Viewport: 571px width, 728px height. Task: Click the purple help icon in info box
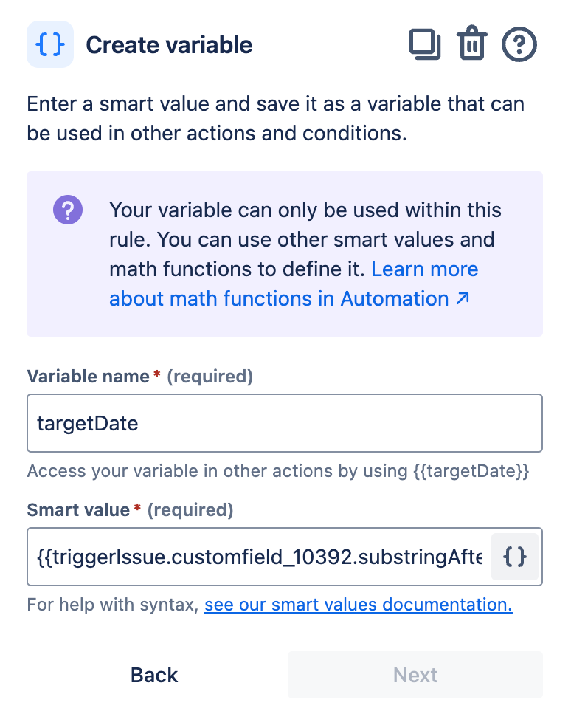coord(67,209)
